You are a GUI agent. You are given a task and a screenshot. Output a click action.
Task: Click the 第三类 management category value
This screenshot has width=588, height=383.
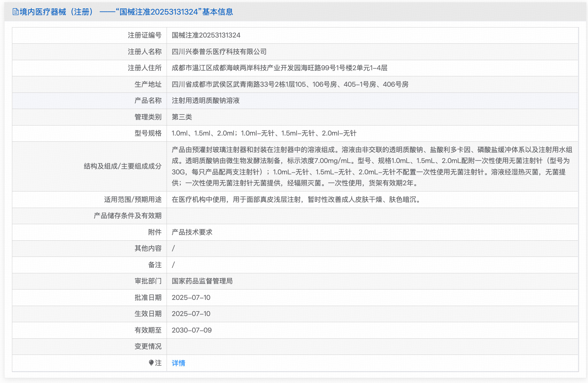(182, 117)
